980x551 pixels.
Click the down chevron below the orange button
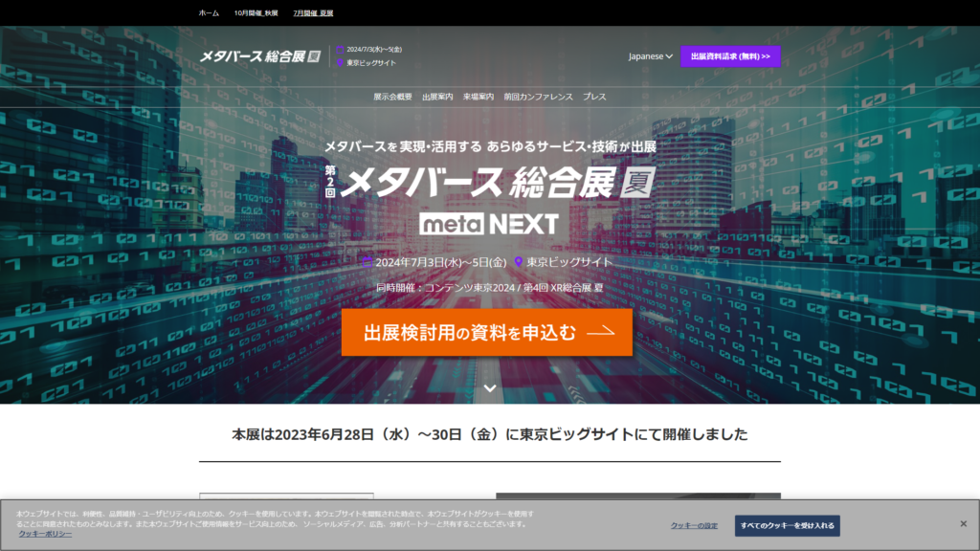click(x=490, y=388)
